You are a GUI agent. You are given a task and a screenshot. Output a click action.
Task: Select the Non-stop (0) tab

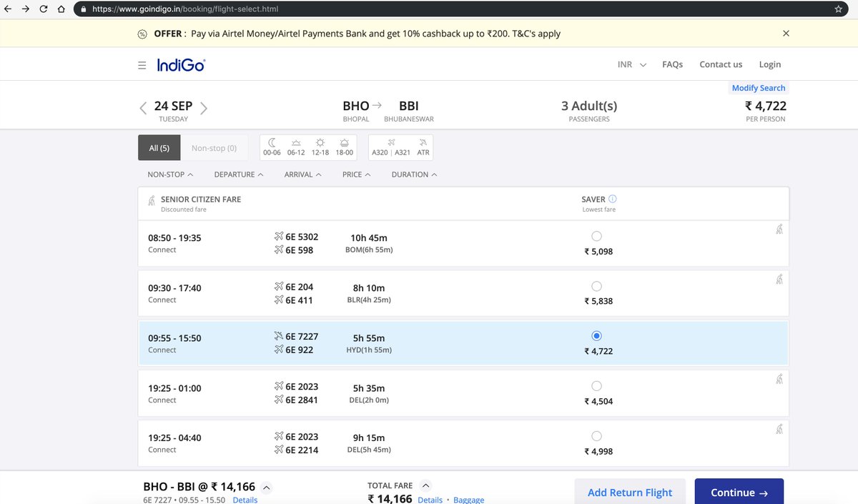(x=214, y=148)
